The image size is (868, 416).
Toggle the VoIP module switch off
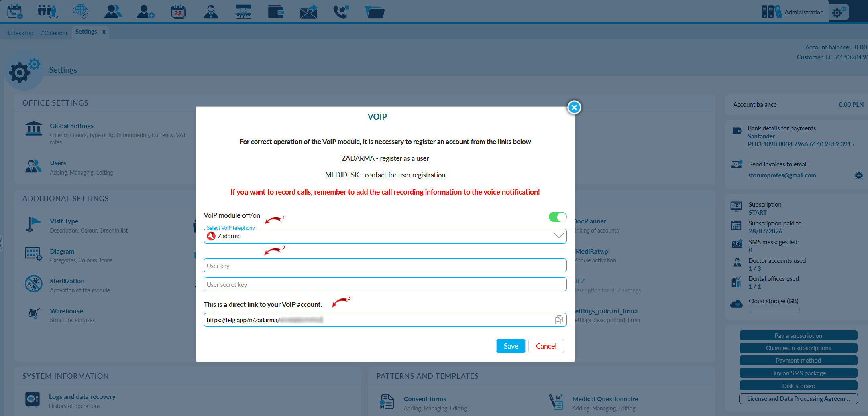point(558,217)
